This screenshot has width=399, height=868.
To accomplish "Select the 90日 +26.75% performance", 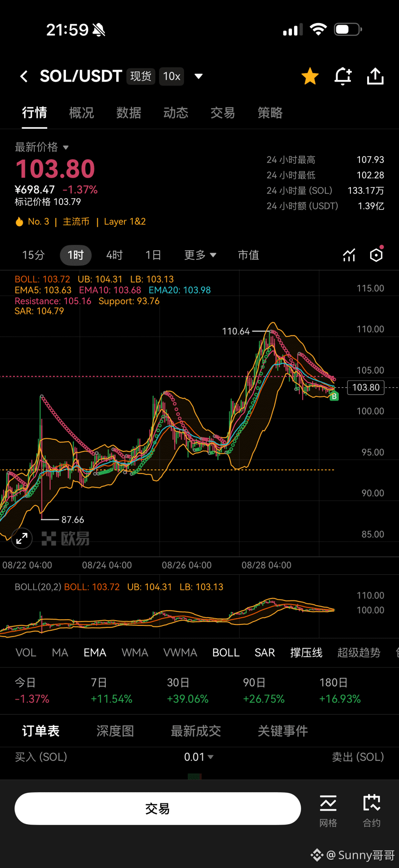I will point(264,691).
